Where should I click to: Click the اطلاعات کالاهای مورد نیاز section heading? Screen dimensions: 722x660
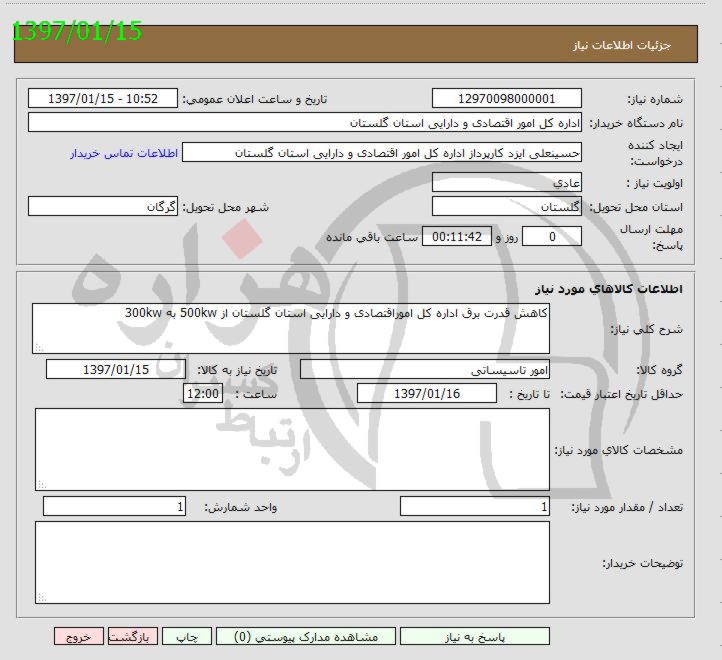(609, 289)
